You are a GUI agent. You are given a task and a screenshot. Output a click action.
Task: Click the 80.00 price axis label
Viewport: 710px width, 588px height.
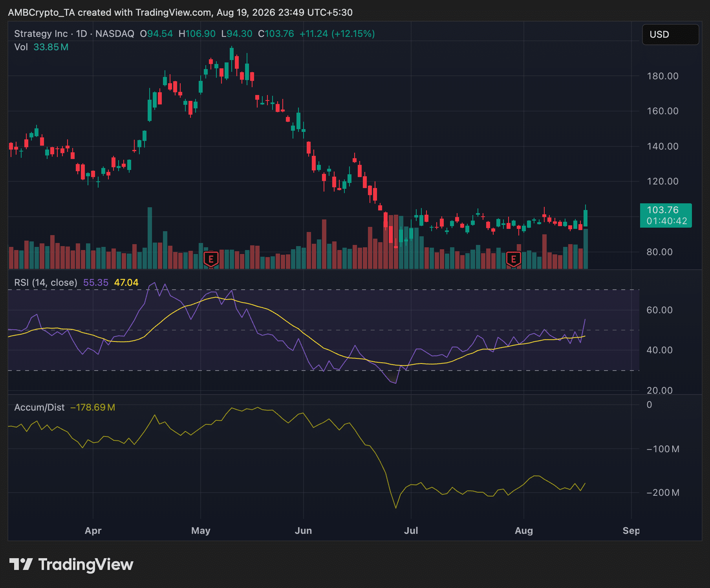tap(660, 252)
